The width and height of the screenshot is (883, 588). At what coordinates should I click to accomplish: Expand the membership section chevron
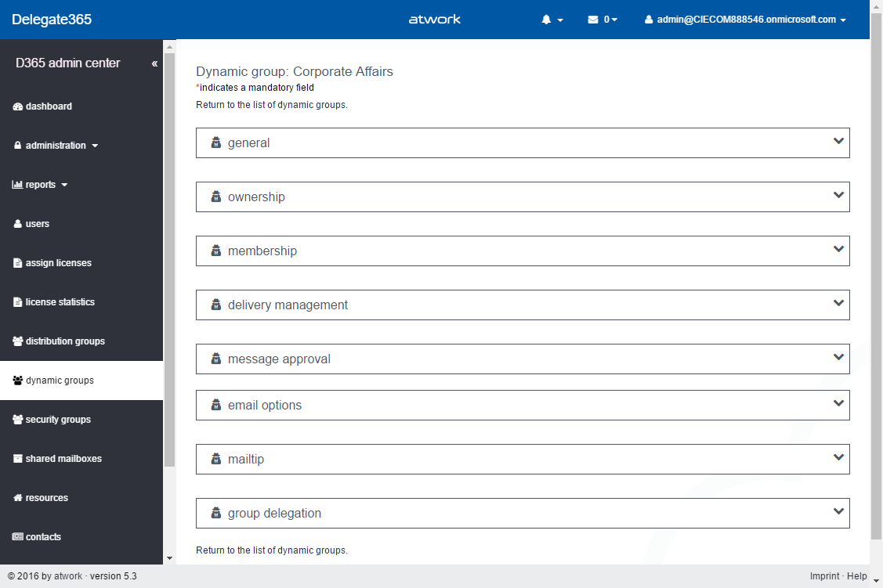(x=838, y=249)
